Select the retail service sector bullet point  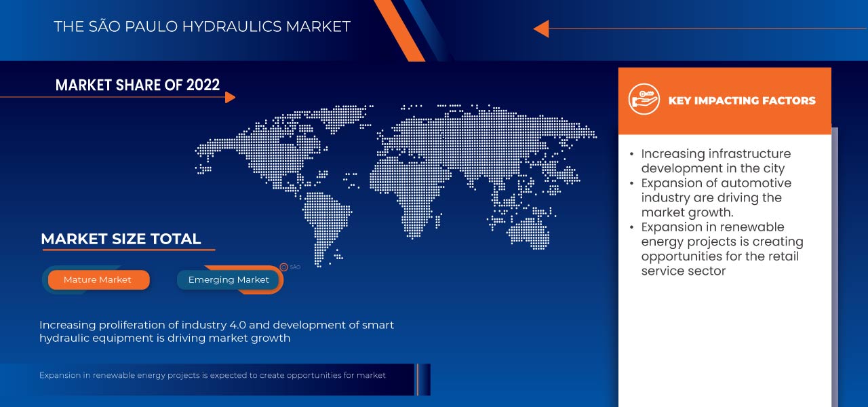[x=722, y=249]
